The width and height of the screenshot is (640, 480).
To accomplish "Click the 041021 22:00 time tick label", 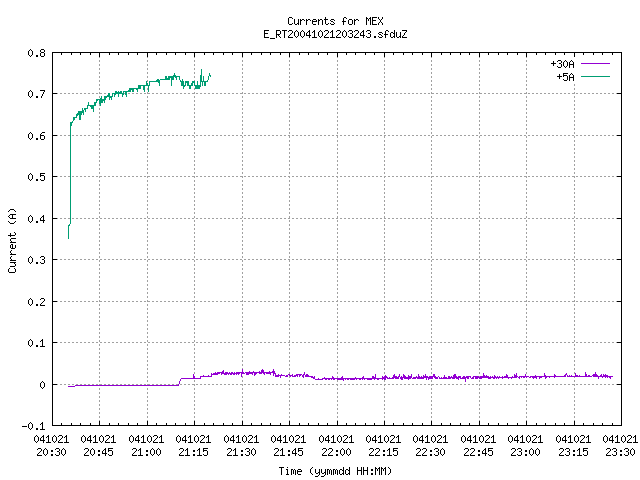I will pyautogui.click(x=336, y=446).
